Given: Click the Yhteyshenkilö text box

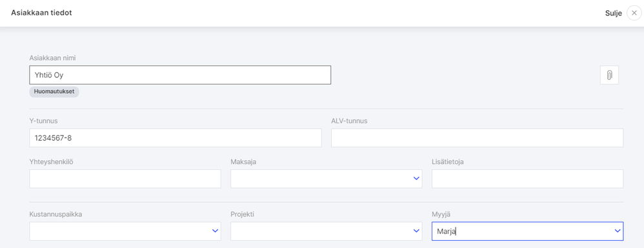Looking at the screenshot, I should point(125,179).
